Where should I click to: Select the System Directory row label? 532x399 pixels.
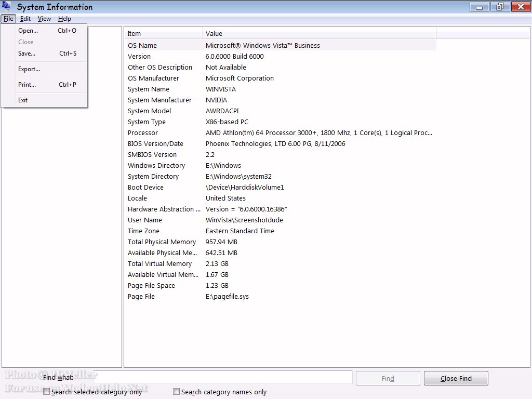(153, 177)
